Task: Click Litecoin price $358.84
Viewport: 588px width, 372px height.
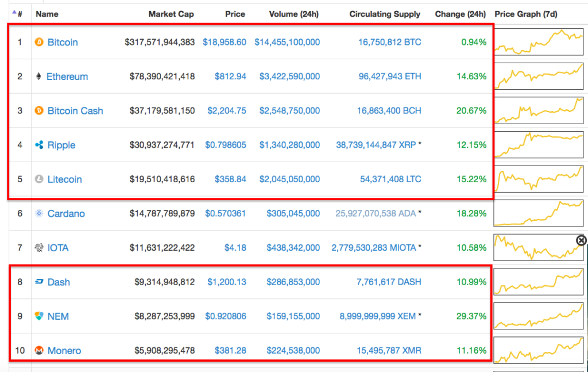Action: [x=230, y=179]
